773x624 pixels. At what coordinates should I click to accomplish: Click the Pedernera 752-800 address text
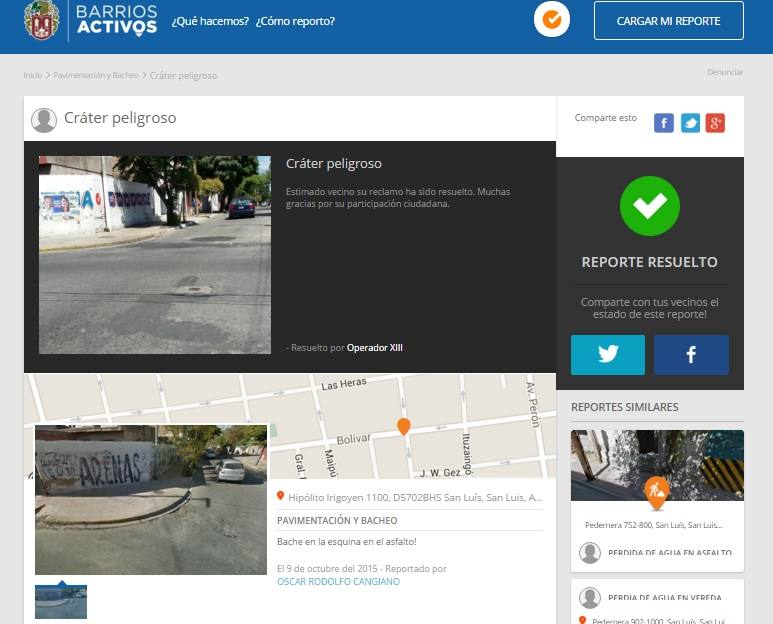click(x=654, y=525)
